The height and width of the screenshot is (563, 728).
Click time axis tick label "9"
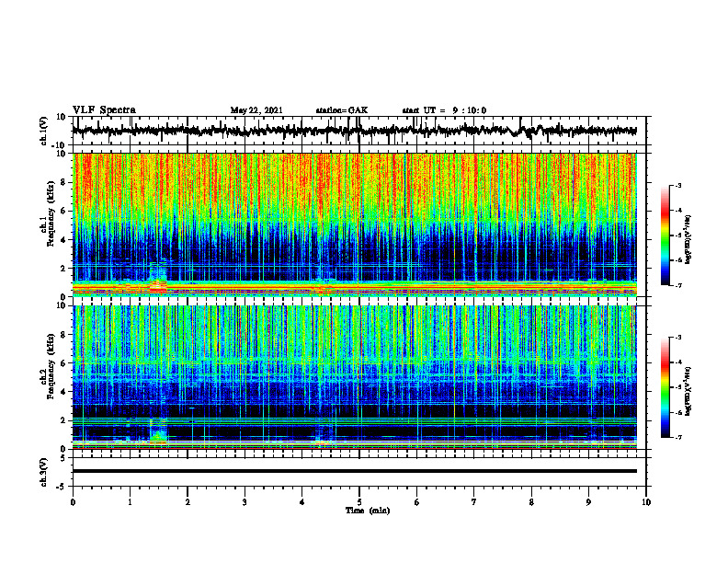tap(588, 502)
